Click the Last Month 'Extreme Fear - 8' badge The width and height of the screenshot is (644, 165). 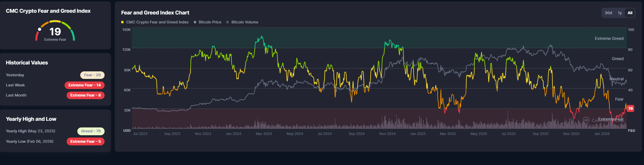[85, 95]
